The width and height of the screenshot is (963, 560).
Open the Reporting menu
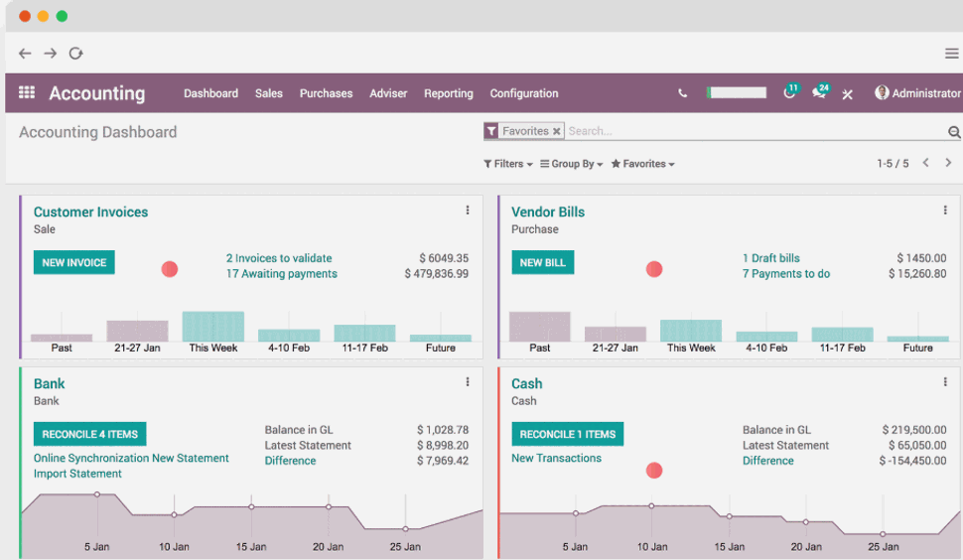[449, 93]
